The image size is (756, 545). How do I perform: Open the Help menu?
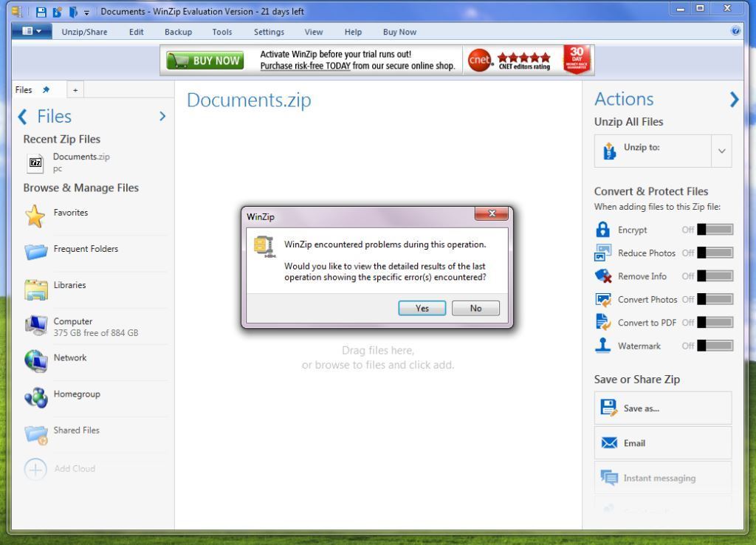[353, 32]
